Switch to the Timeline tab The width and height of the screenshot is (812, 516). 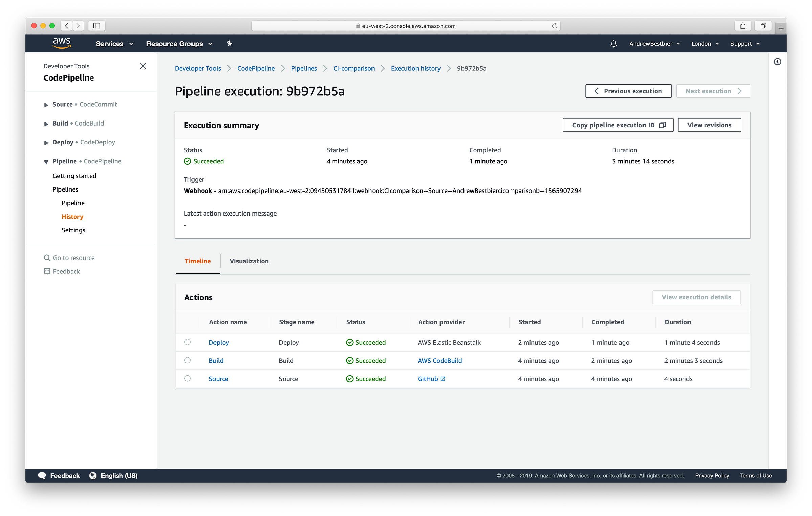click(198, 261)
